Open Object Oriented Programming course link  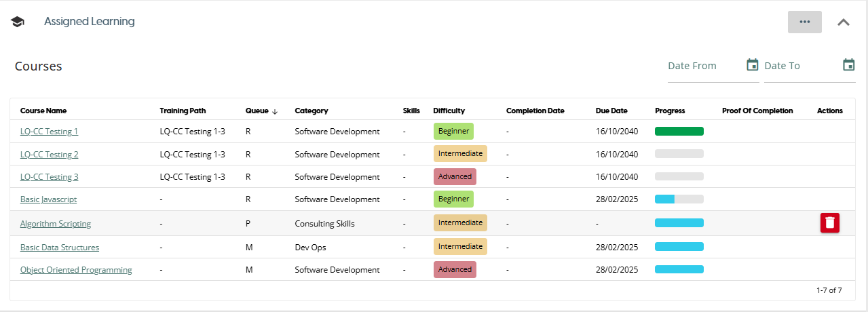point(76,270)
